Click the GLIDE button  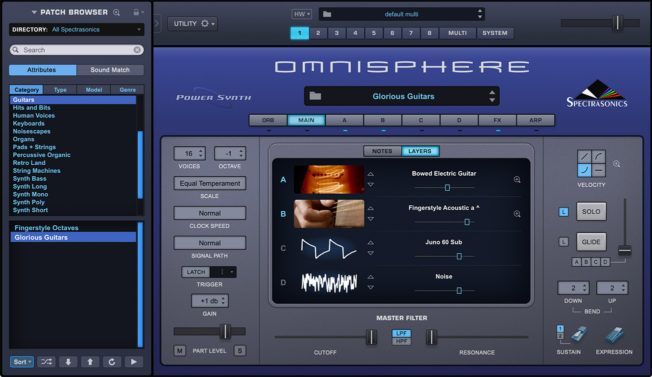click(x=591, y=241)
